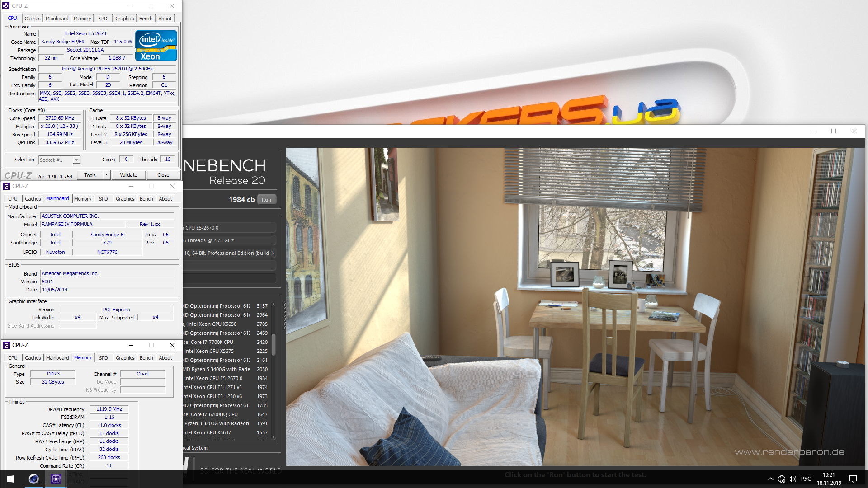
Task: Select Core i7-7700K CPU ranking row
Action: [226, 342]
